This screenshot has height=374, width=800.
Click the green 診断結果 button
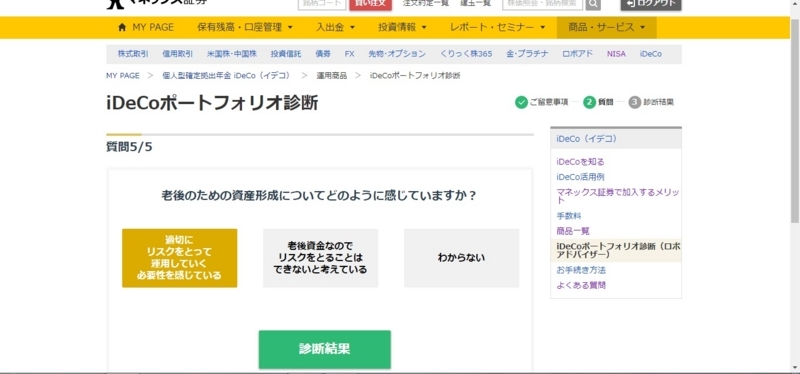pos(324,350)
